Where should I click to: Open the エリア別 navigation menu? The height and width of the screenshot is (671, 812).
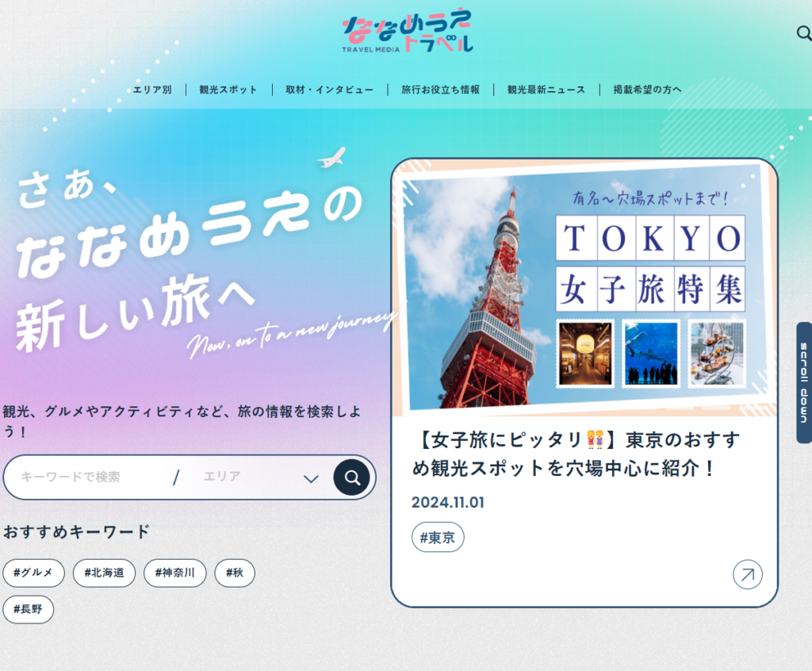pyautogui.click(x=152, y=90)
